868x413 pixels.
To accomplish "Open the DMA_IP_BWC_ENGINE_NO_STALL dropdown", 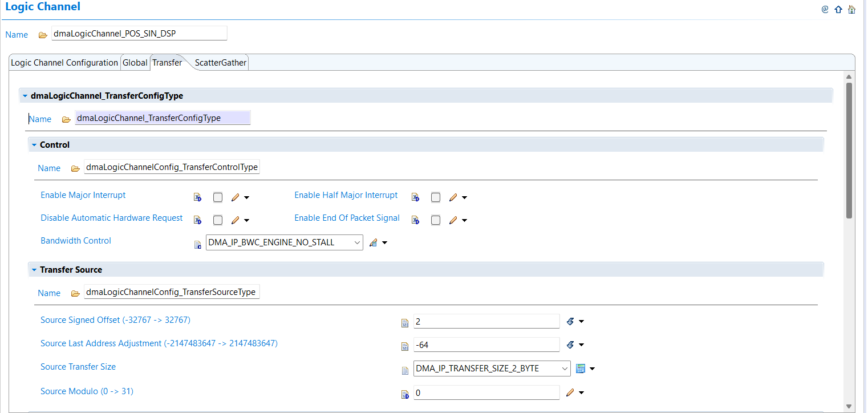I will (x=358, y=242).
